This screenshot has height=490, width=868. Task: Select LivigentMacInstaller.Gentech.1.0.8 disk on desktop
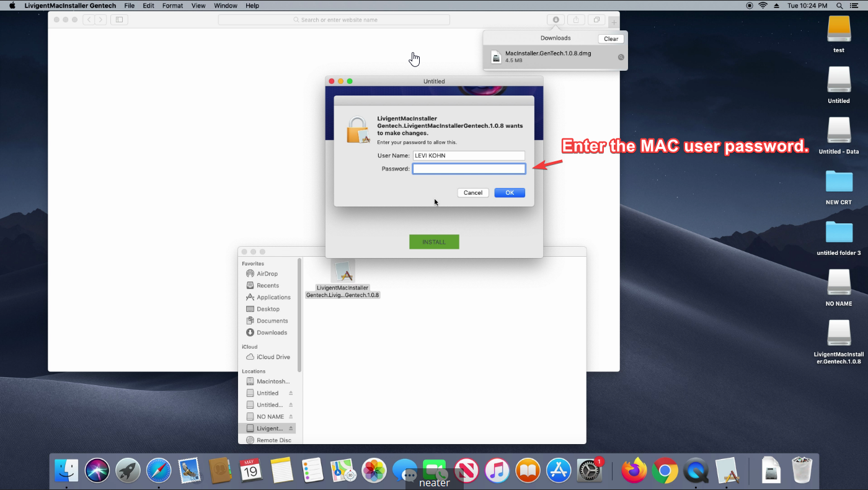[x=839, y=334]
